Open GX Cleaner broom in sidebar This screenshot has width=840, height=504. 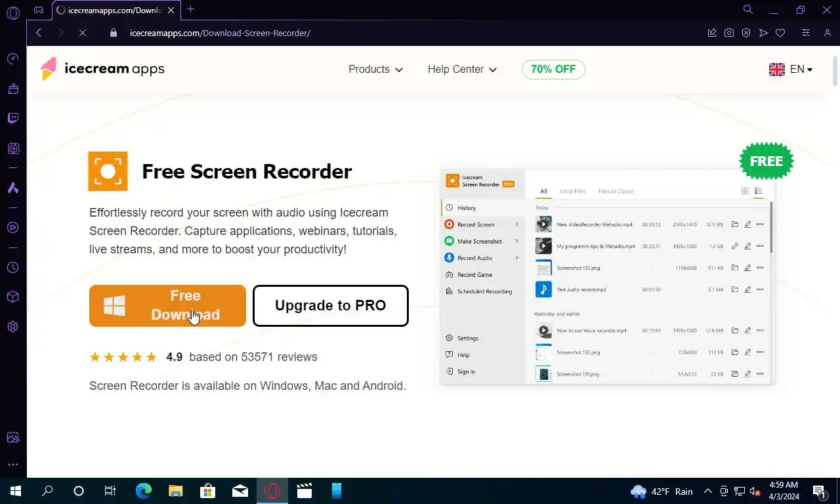(x=13, y=89)
